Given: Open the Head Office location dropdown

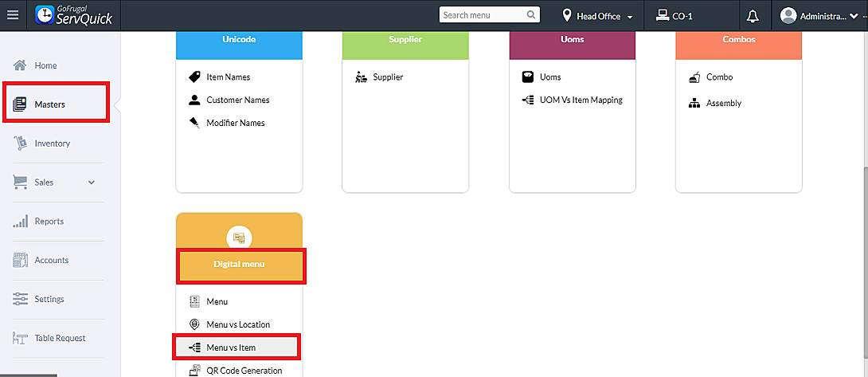Looking at the screenshot, I should click(597, 16).
